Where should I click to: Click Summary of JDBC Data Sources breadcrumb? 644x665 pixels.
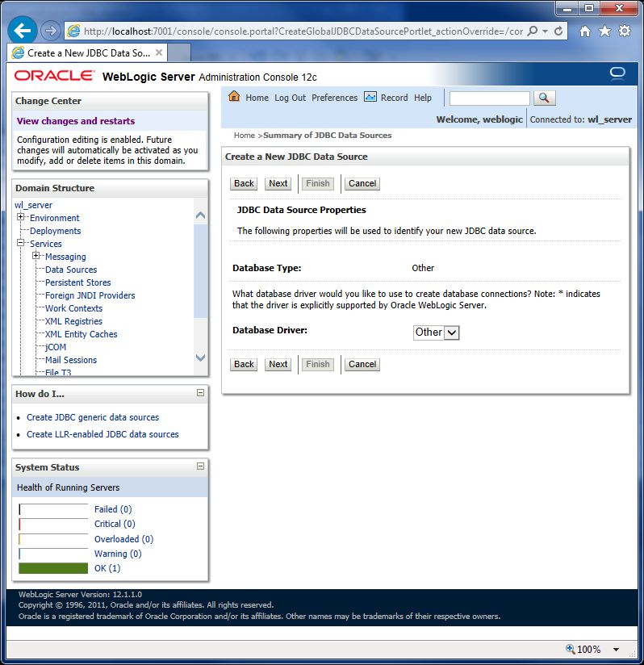click(x=328, y=136)
